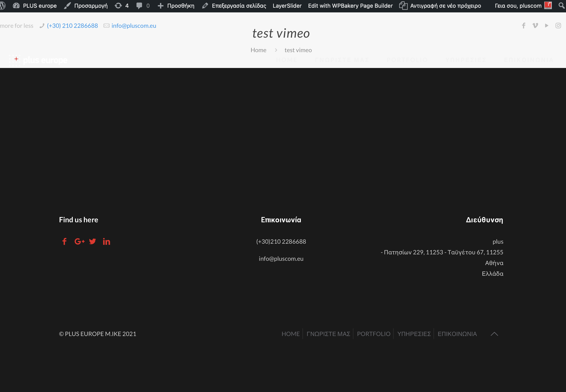Click the Αθήνα address line
The image size is (566, 392).
tap(494, 263)
